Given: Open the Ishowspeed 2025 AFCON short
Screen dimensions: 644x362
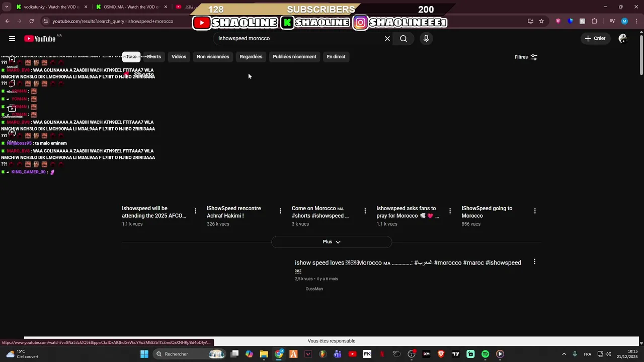Looking at the screenshot, I should [154, 212].
